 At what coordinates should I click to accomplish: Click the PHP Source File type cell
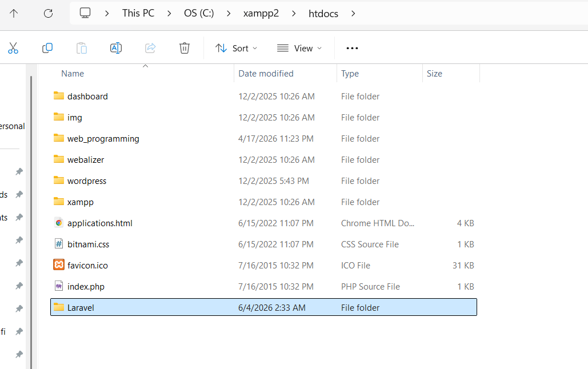click(x=370, y=287)
